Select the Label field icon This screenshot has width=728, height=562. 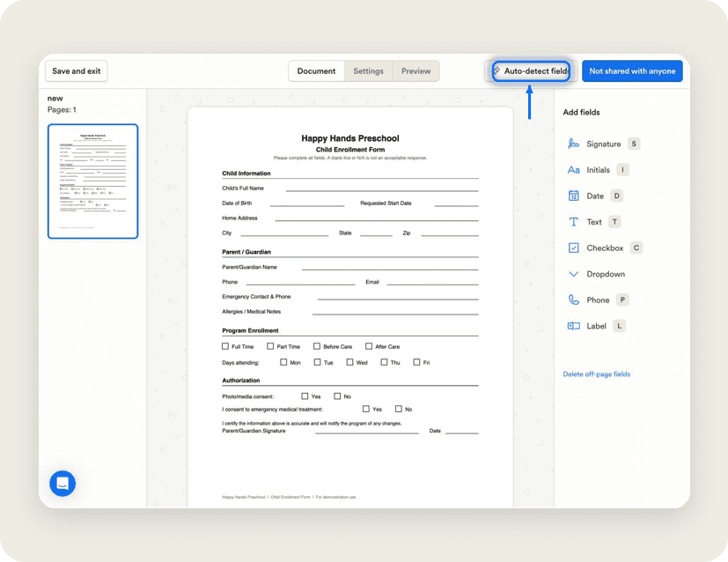coord(573,326)
